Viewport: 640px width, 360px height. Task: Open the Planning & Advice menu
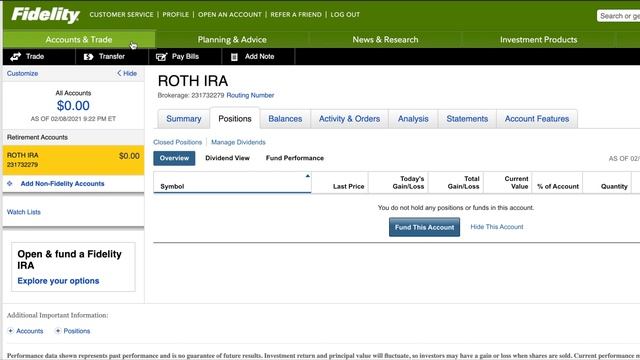coord(232,40)
